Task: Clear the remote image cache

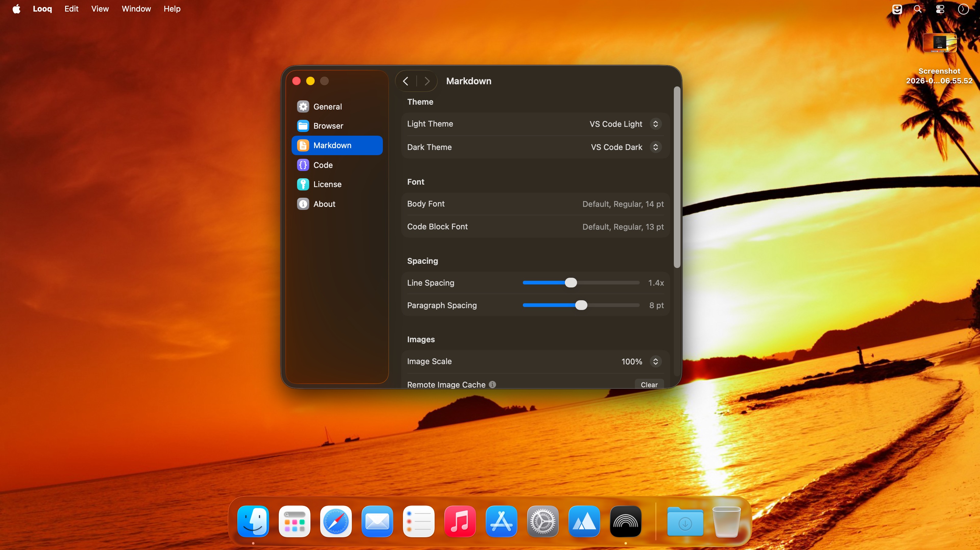Action: [x=649, y=385]
